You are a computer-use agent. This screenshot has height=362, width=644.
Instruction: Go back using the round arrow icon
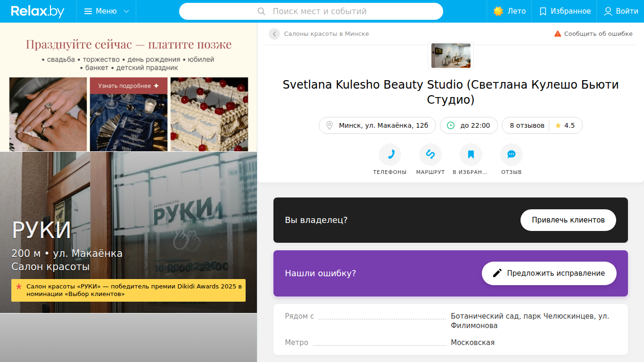pyautogui.click(x=274, y=34)
